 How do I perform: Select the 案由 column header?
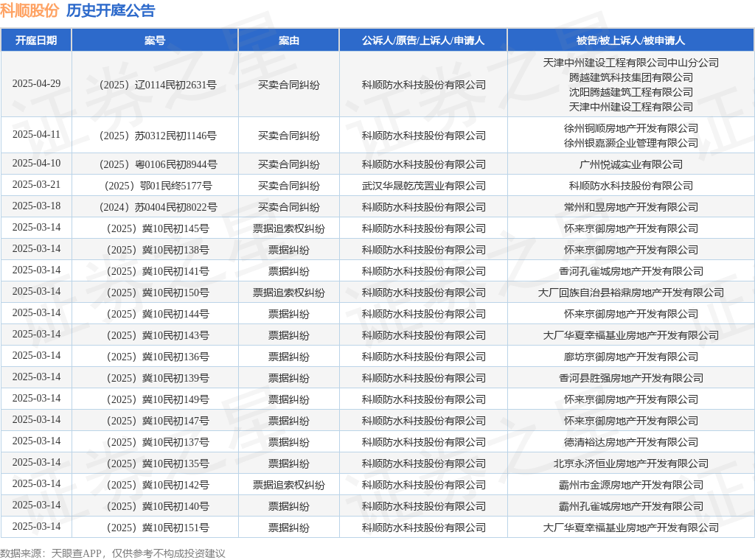[289, 41]
